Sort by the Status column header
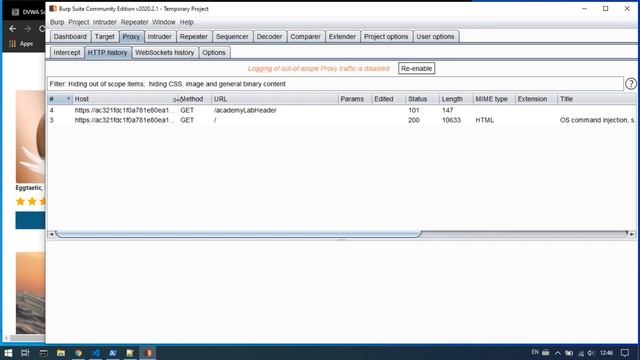This screenshot has height=360, width=640. point(422,99)
